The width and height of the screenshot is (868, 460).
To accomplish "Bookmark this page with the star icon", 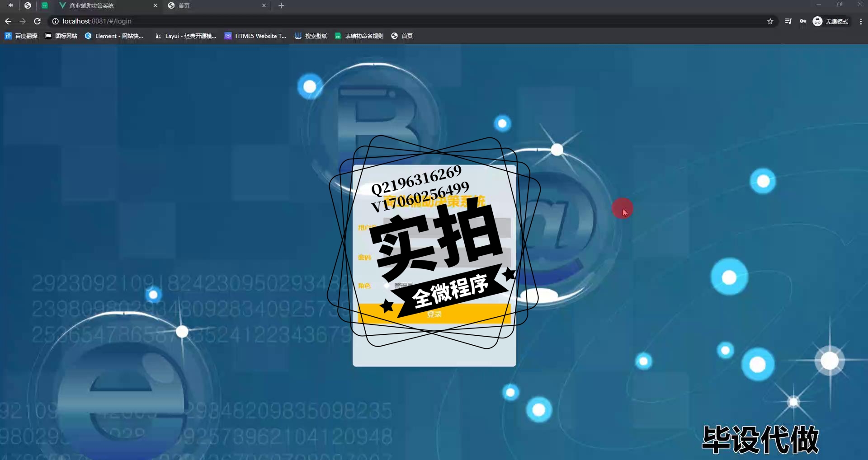I will [x=770, y=21].
